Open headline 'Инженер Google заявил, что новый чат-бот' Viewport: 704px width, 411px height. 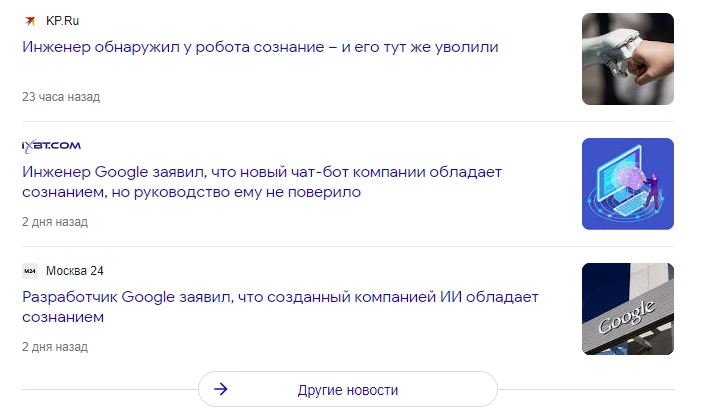point(262,182)
